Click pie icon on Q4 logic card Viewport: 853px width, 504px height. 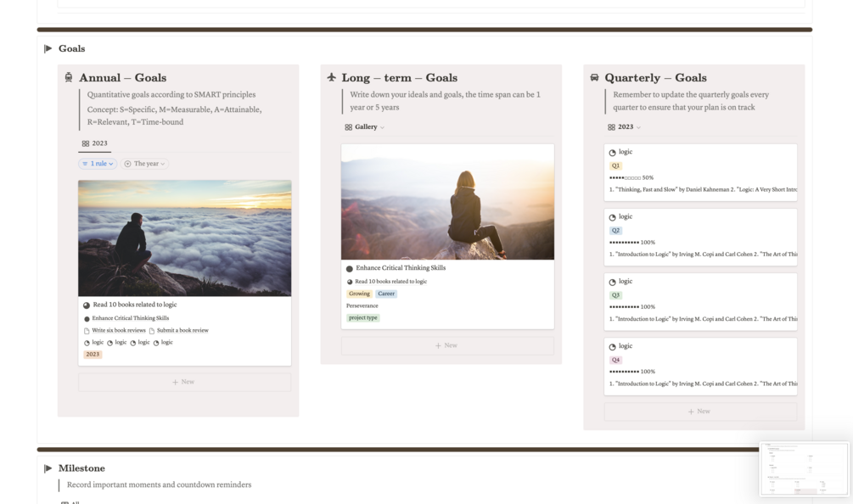[613, 347]
